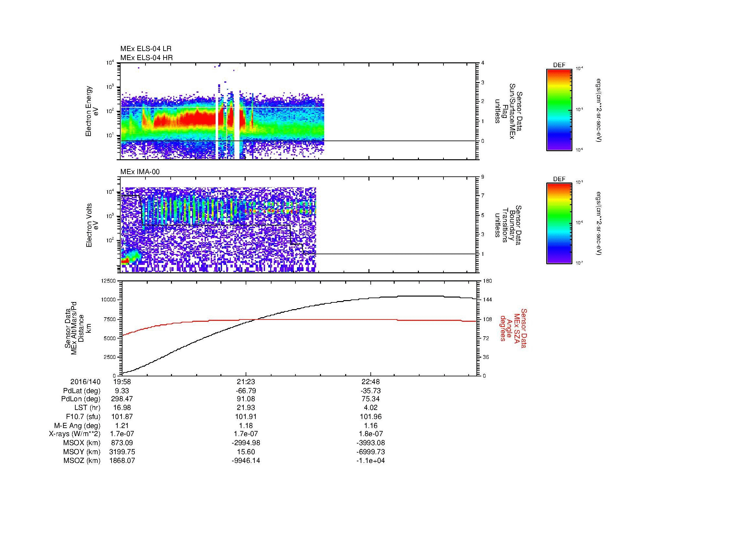The width and height of the screenshot is (756, 534).
Task: Click the MSOZ value '-9946.14'
Action: (x=246, y=461)
